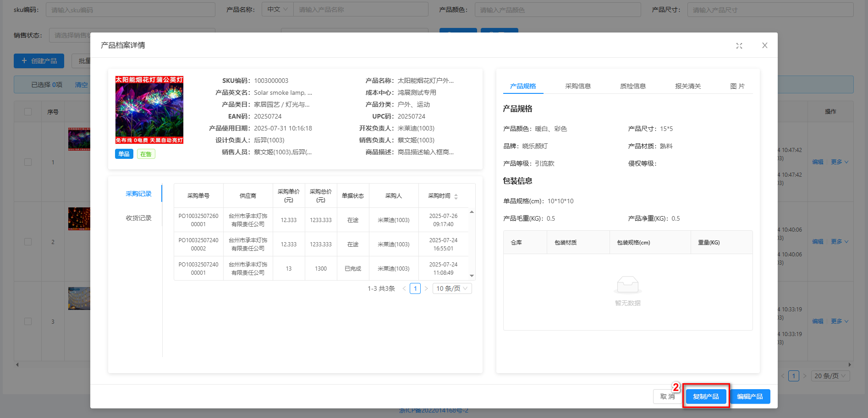The image size is (868, 418).
Task: Click the 编辑产品 button
Action: tap(750, 396)
